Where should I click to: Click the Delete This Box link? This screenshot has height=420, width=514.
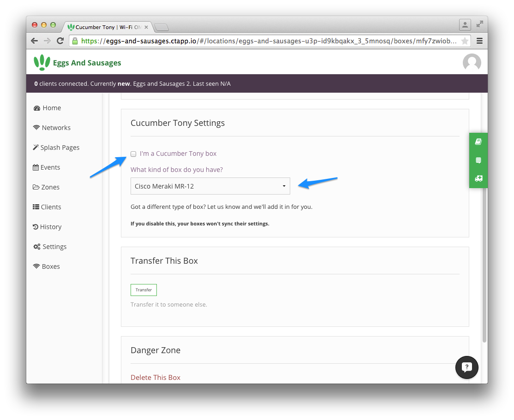click(155, 378)
